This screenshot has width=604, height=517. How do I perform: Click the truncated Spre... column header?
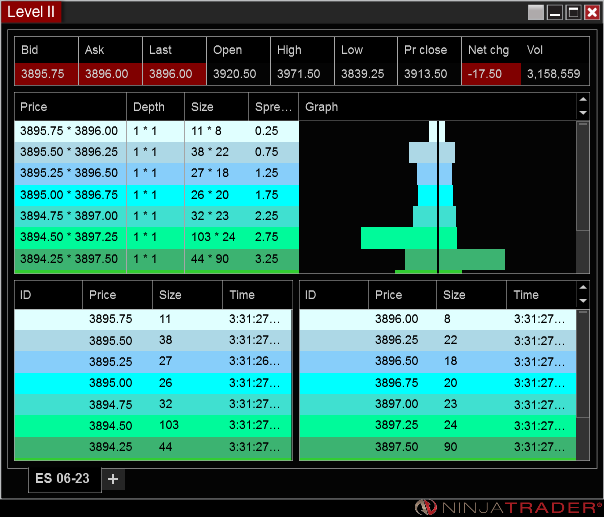click(x=273, y=107)
